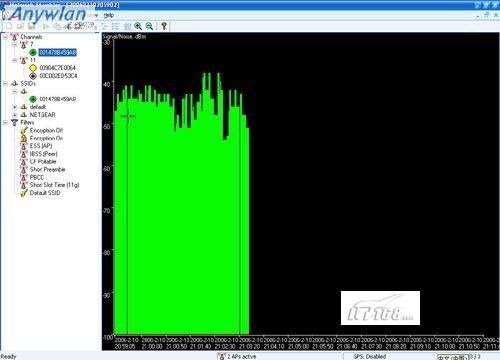Image resolution: width=500 pixels, height=360 pixels.
Task: Open the help question mark icon
Action: [164, 26]
